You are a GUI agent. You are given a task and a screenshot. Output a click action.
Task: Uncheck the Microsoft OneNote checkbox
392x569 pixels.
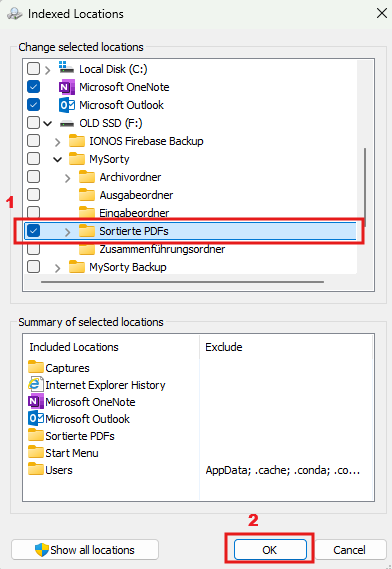pyautogui.click(x=33, y=87)
